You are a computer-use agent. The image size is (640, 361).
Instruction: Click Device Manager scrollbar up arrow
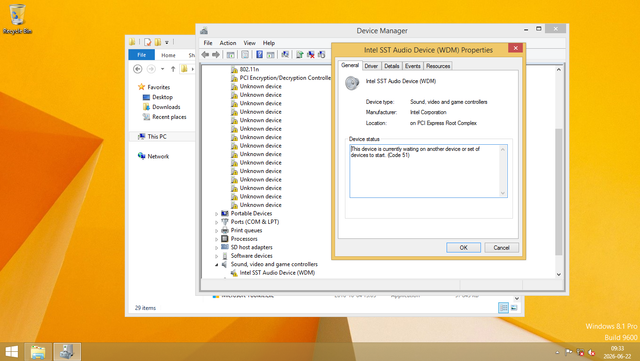pyautogui.click(x=559, y=69)
